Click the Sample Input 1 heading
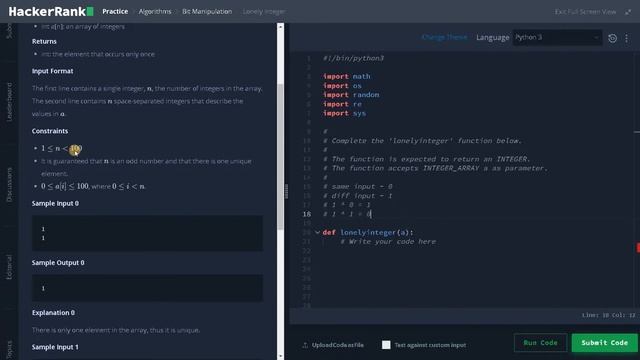The width and height of the screenshot is (640, 360). click(55, 347)
